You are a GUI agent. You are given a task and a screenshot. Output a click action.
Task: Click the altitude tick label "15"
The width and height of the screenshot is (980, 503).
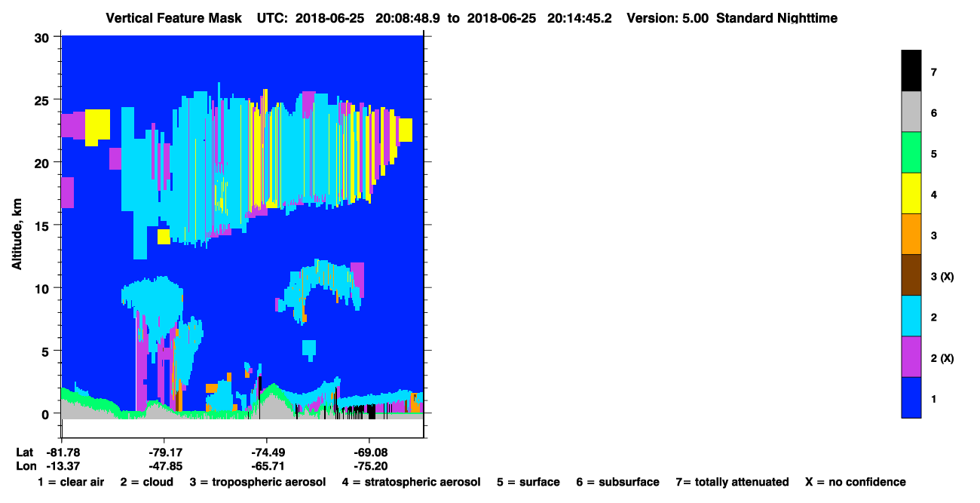[44, 225]
